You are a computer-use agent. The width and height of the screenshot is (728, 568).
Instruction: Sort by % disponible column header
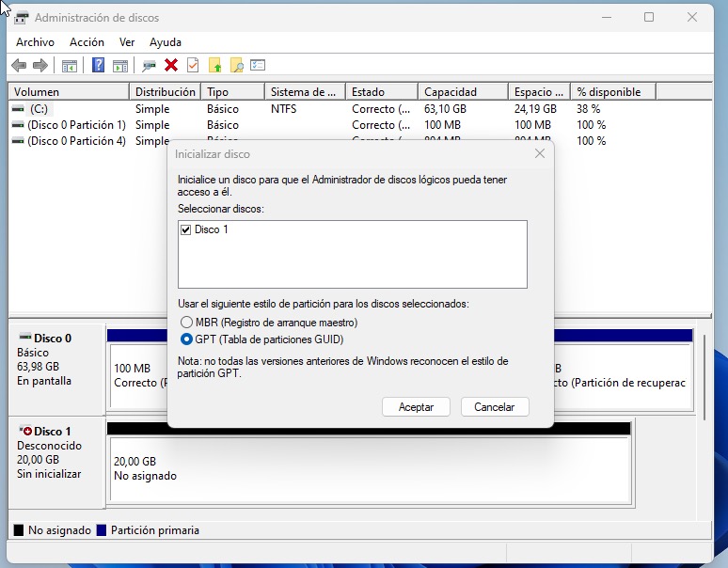click(x=613, y=92)
